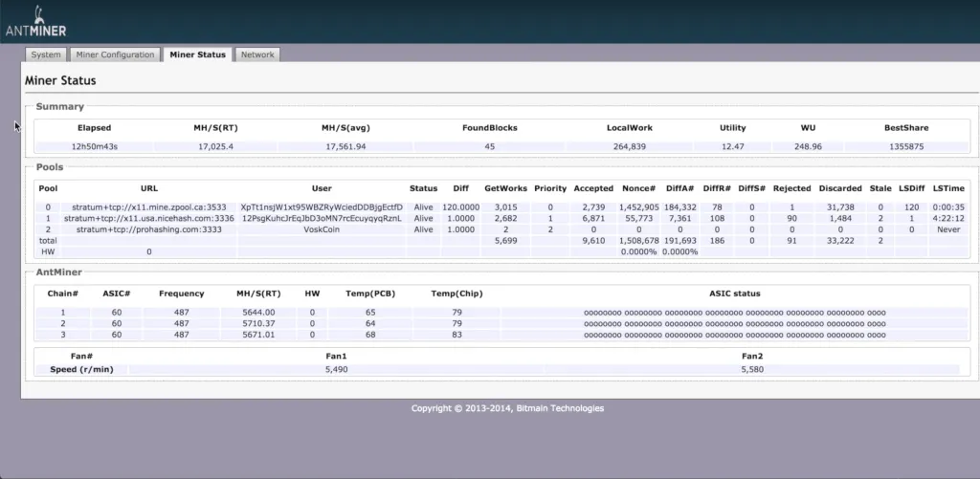
Task: Click the Frequency column header
Action: (x=181, y=294)
